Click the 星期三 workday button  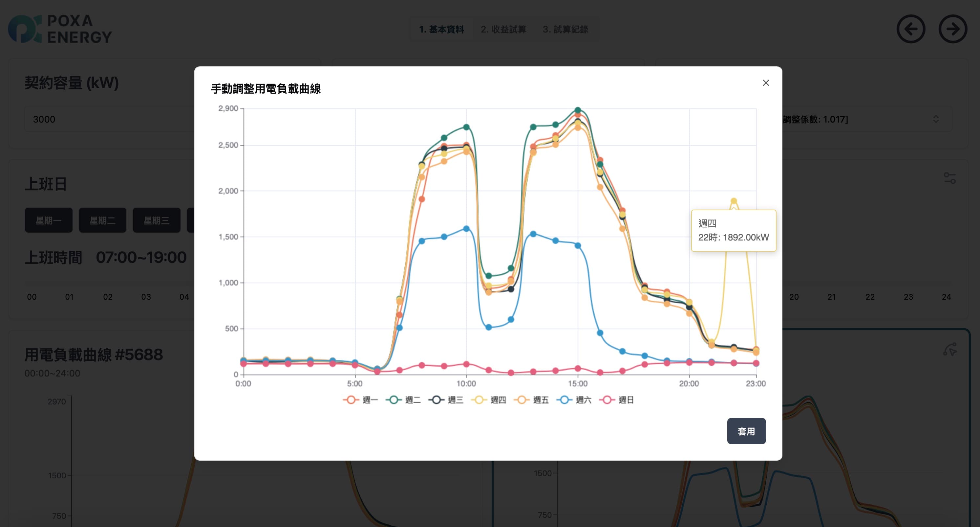click(156, 220)
